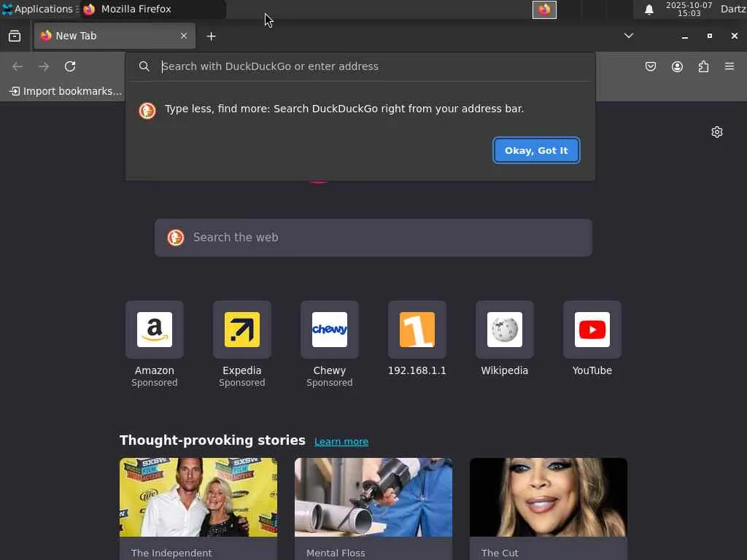Screen dimensions: 747x560
Task: Open The Cut story thumbnail
Action: pyautogui.click(x=549, y=497)
